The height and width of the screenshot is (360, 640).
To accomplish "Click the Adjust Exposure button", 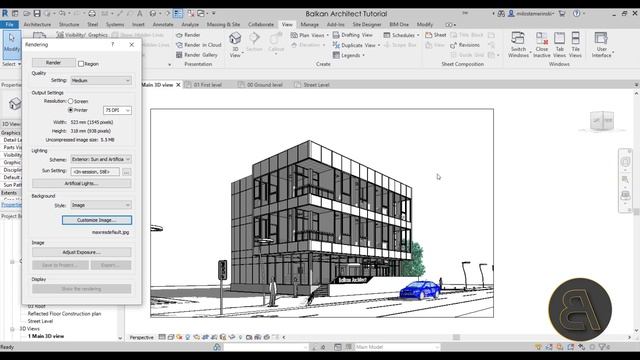I will click(x=82, y=252).
